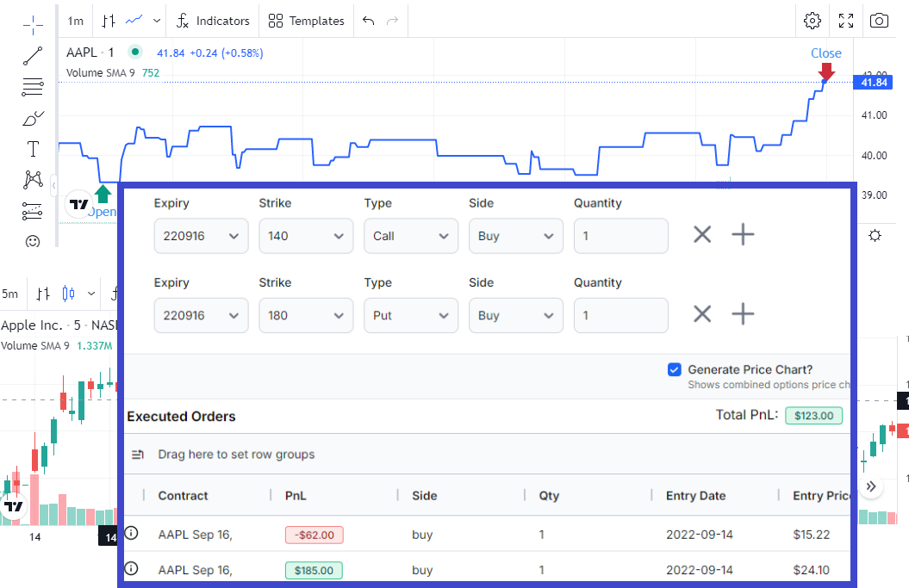Open chart settings gear in top toolbar
This screenshot has width=909, height=588.
(x=812, y=21)
